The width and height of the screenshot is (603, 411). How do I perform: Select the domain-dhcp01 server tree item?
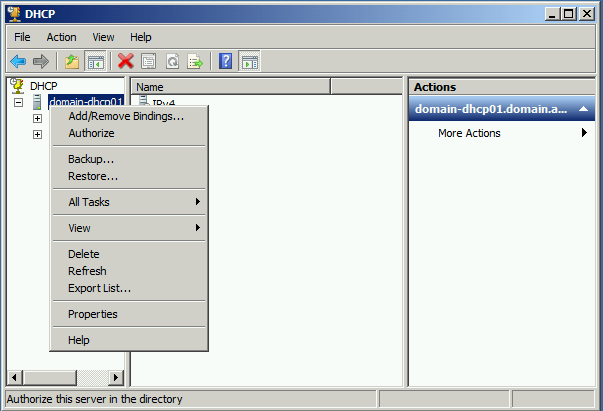pos(86,102)
